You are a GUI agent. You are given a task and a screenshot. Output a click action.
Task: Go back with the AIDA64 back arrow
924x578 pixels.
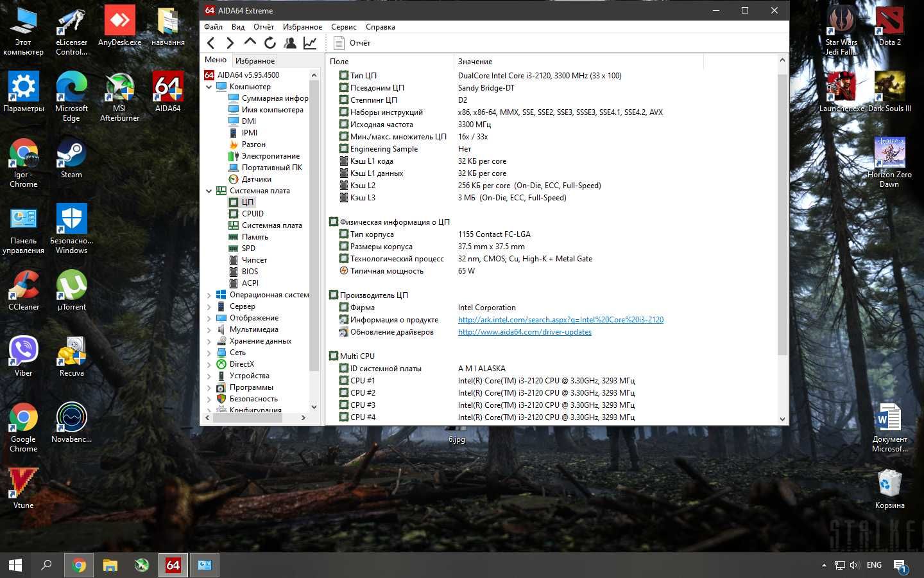pyautogui.click(x=210, y=43)
